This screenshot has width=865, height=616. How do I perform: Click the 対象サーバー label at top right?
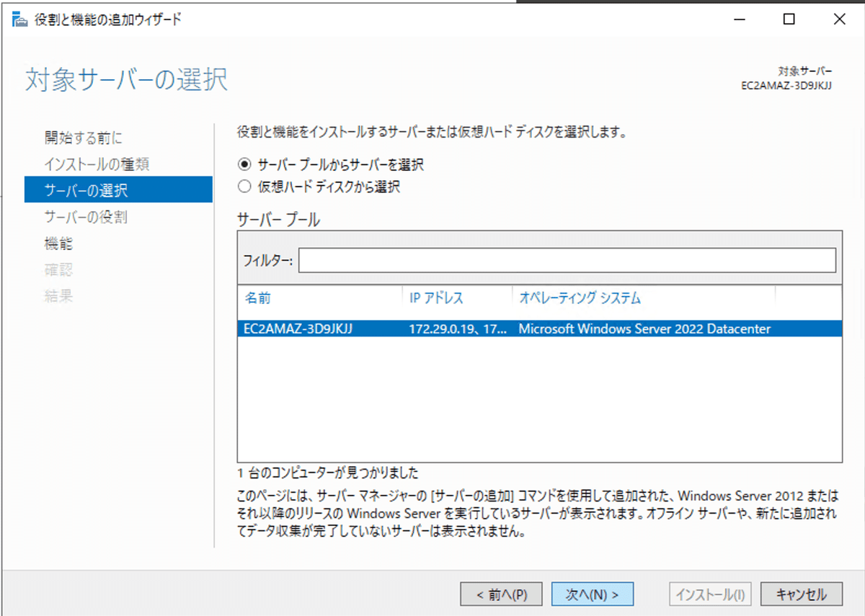(805, 71)
